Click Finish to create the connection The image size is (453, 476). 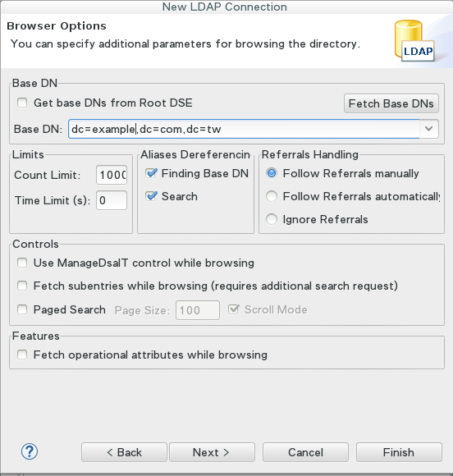click(399, 452)
